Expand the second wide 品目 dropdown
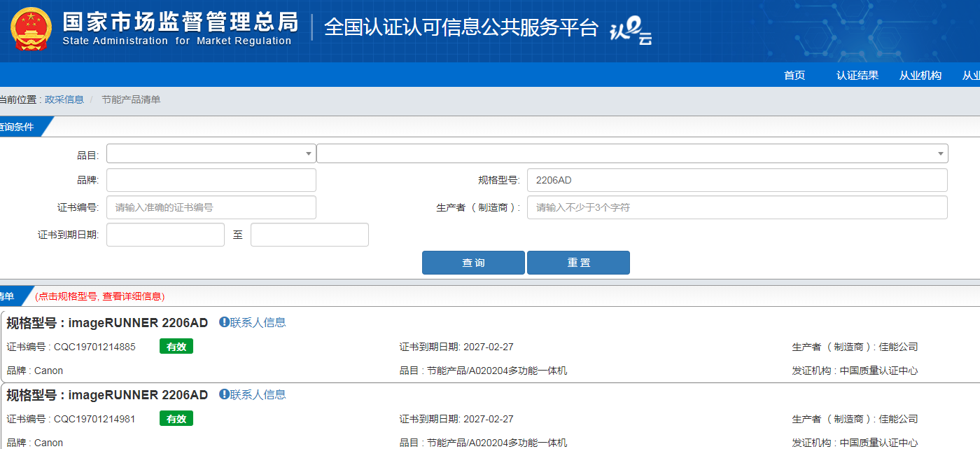980x449 pixels. click(631, 153)
